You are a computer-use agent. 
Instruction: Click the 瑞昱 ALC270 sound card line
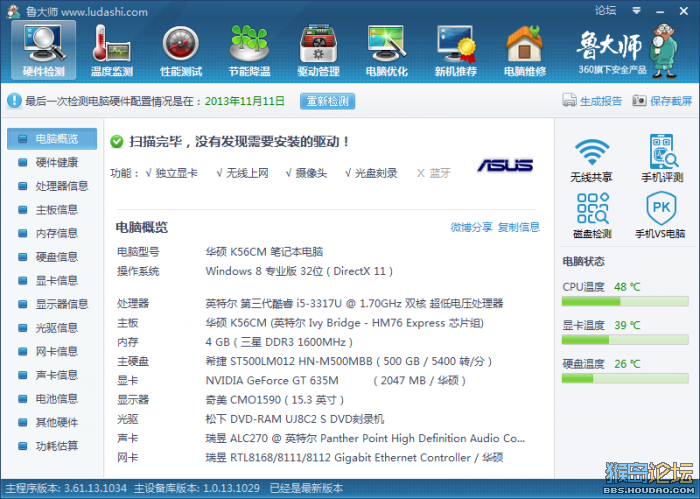point(365,438)
